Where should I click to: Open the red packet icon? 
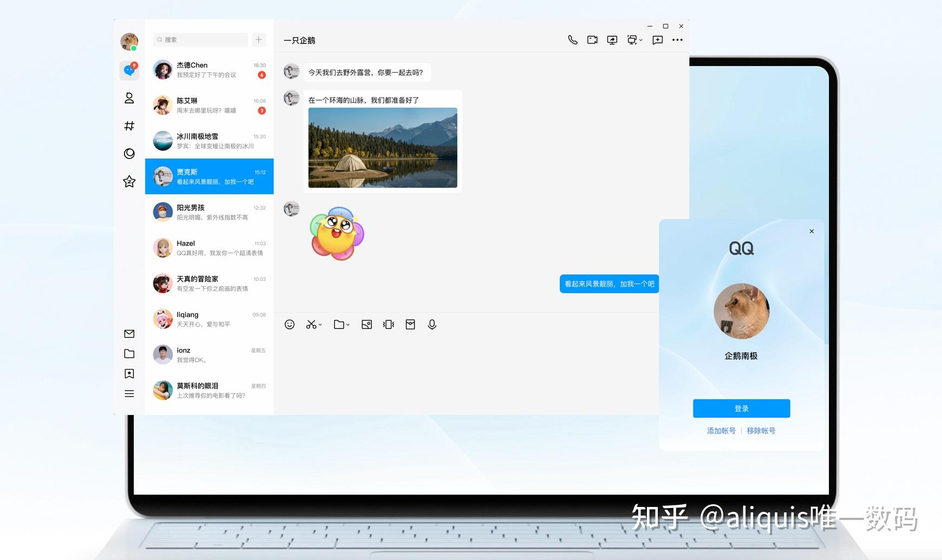[x=410, y=325]
